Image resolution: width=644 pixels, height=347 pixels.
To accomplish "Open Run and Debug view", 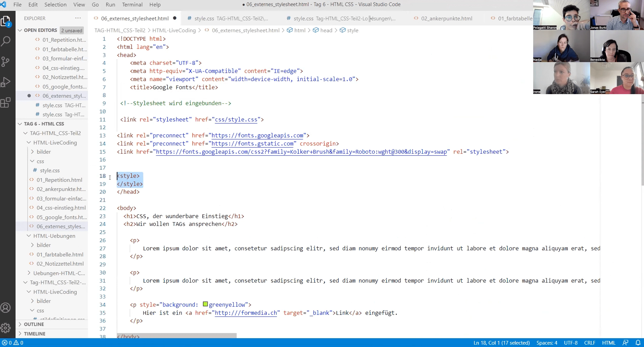I will [6, 82].
